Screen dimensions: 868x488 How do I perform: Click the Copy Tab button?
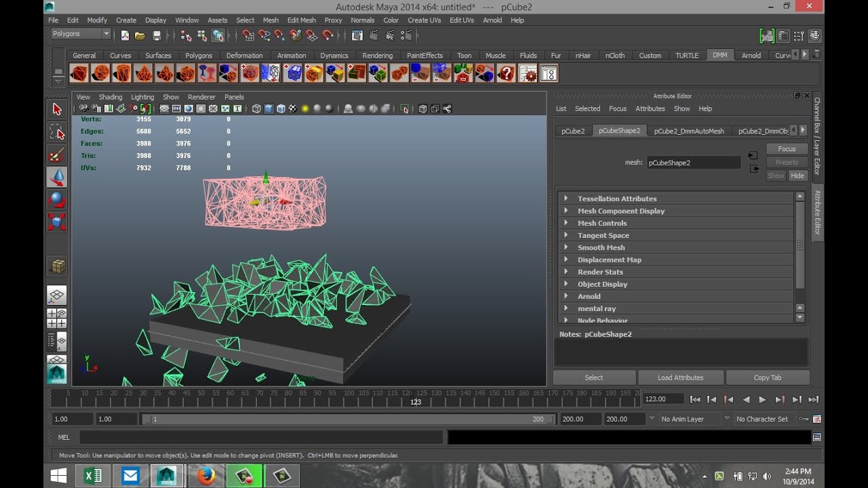click(768, 378)
